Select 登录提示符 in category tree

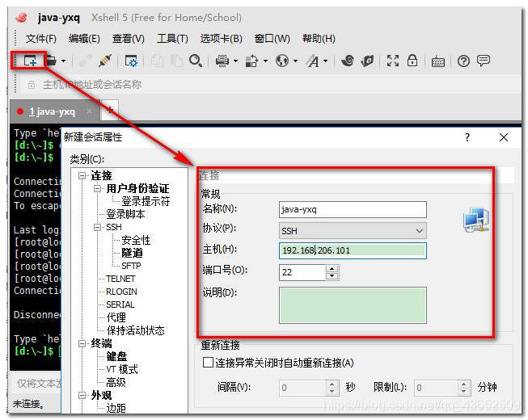pos(146,201)
